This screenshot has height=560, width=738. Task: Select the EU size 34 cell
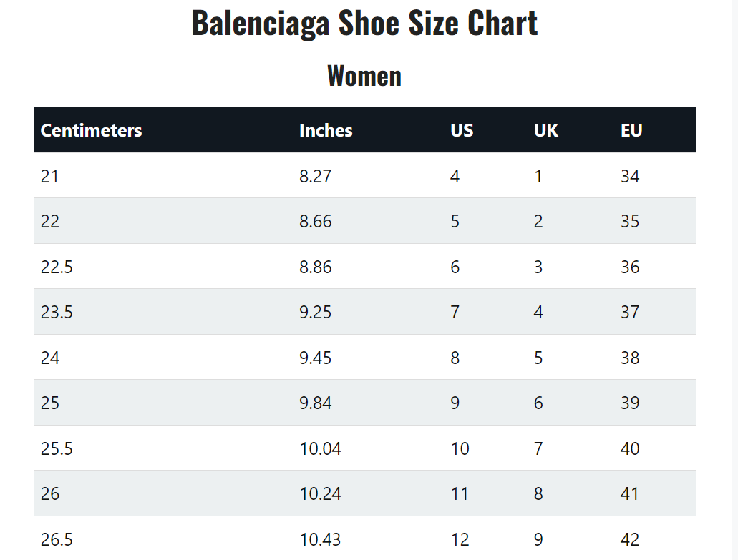coord(630,176)
